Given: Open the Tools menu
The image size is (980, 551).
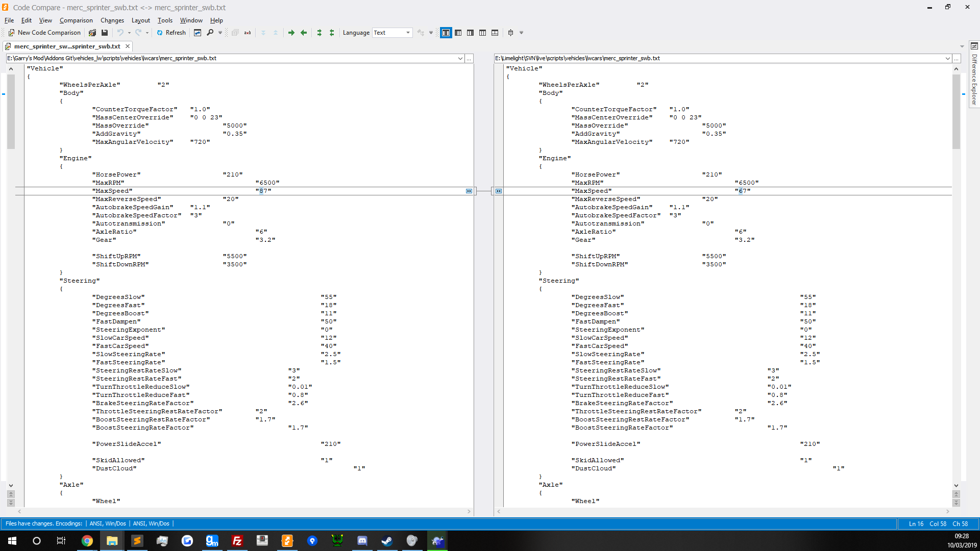Looking at the screenshot, I should tap(165, 20).
